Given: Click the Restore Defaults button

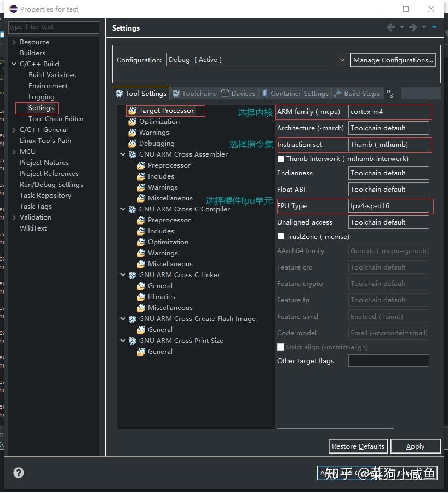Looking at the screenshot, I should point(358,446).
